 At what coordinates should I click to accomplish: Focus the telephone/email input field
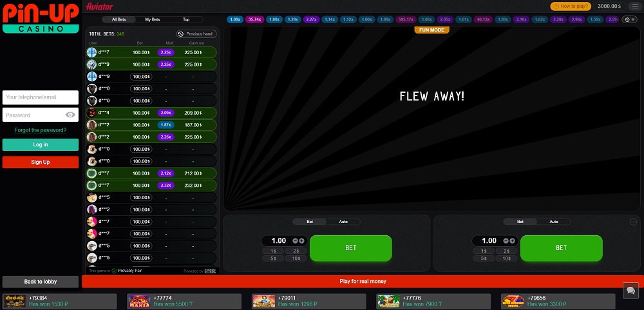pos(40,97)
